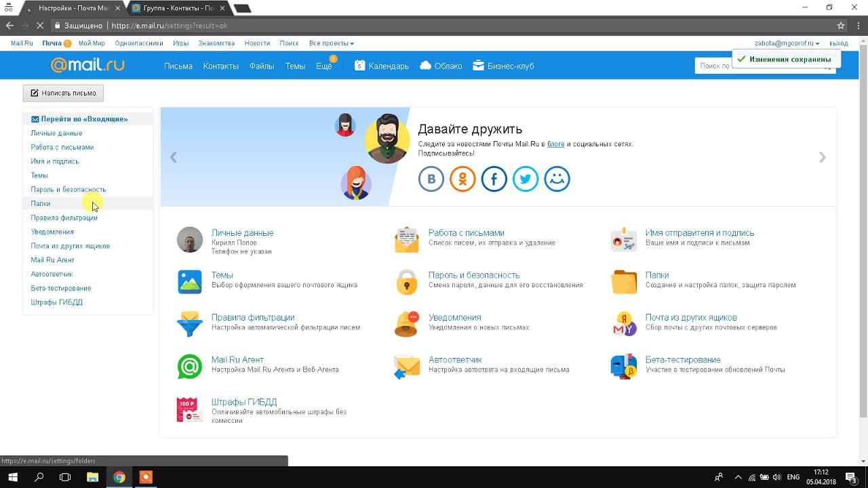The width and height of the screenshot is (868, 488).
Task: Click the выход logout link
Action: point(839,43)
